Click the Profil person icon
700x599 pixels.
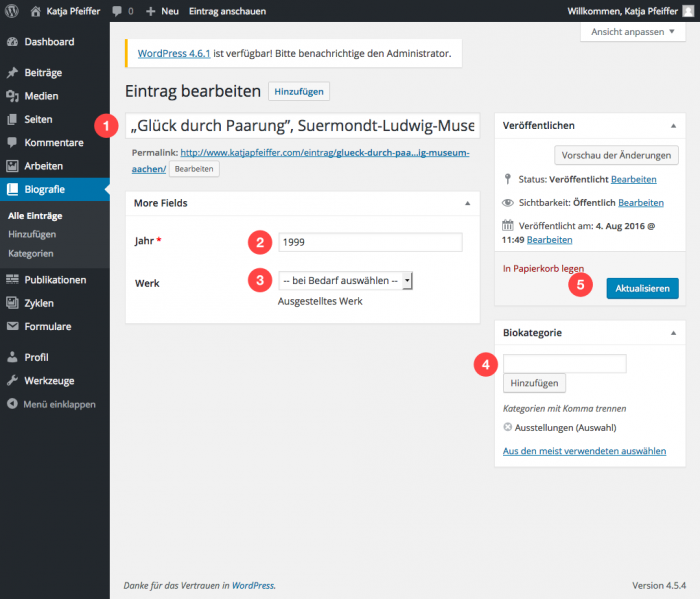pyautogui.click(x=12, y=357)
